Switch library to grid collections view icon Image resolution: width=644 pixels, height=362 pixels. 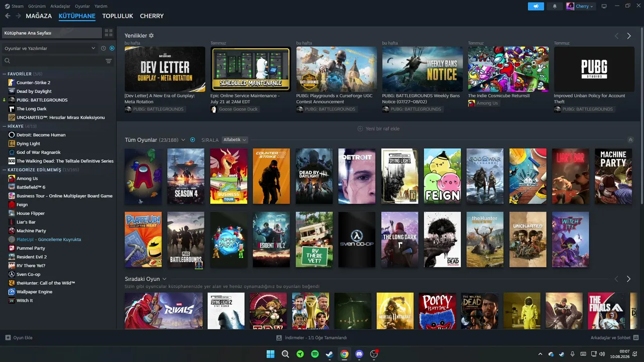tap(109, 33)
